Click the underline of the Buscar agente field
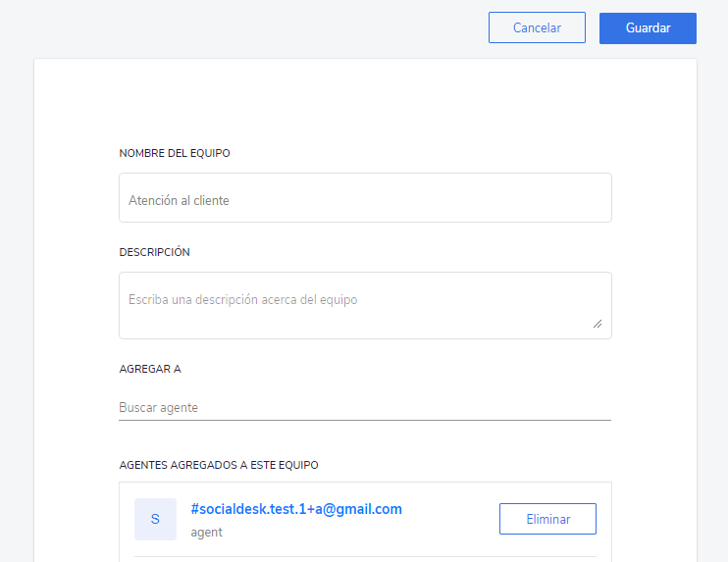Viewport: 728px width, 562px height. pos(365,420)
